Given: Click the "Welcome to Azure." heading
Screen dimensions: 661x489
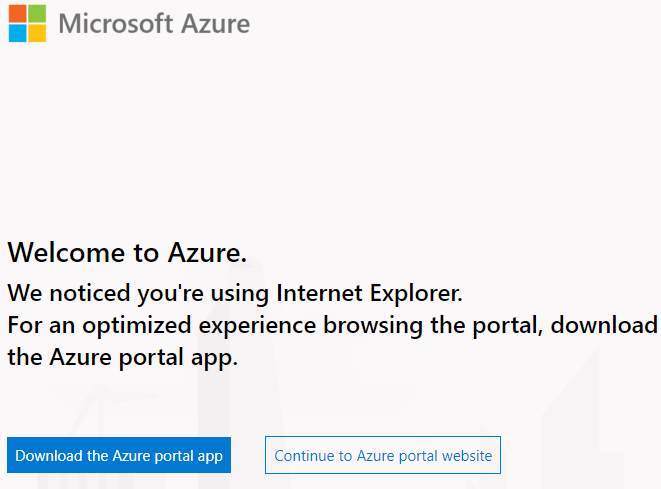Looking at the screenshot, I should click(127, 252).
